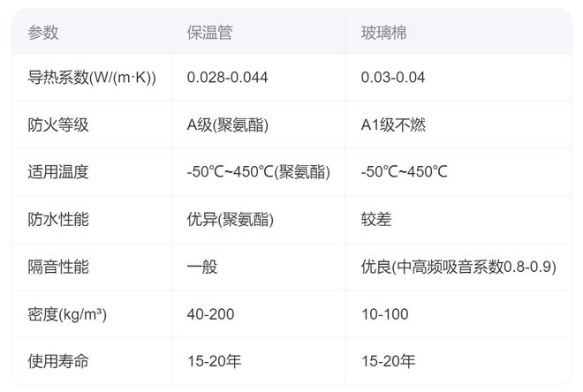The image size is (583, 392).
Task: Click the 优良(中高频吸音系数0.8-0.9) cell
Action: point(458,266)
